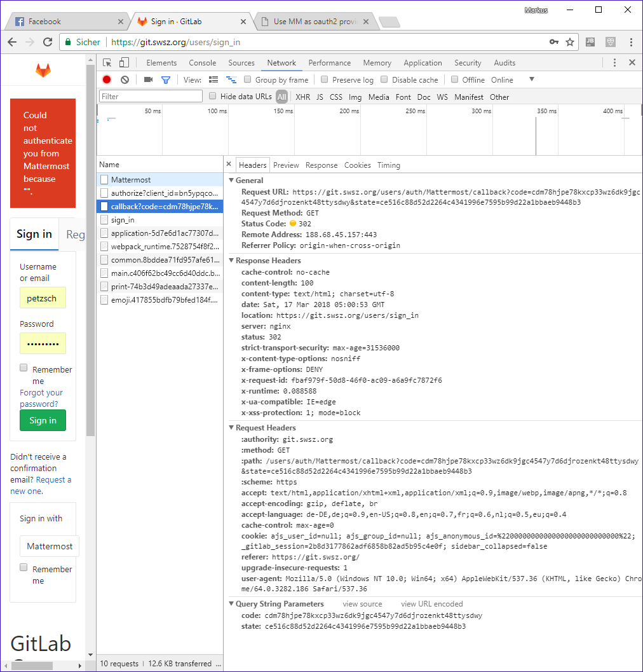Switch to the Facebook tab
The width and height of the screenshot is (643, 672).
click(67, 22)
